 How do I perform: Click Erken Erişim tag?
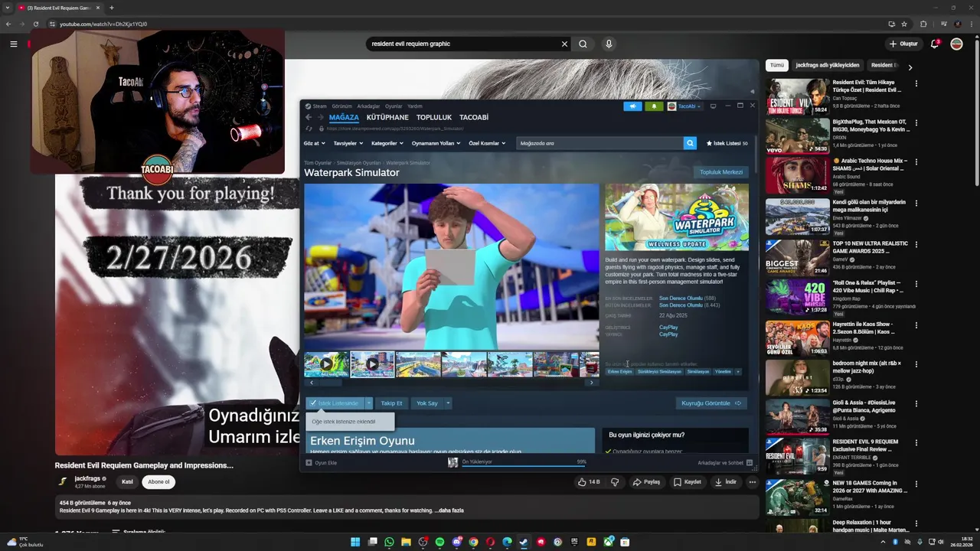click(620, 371)
